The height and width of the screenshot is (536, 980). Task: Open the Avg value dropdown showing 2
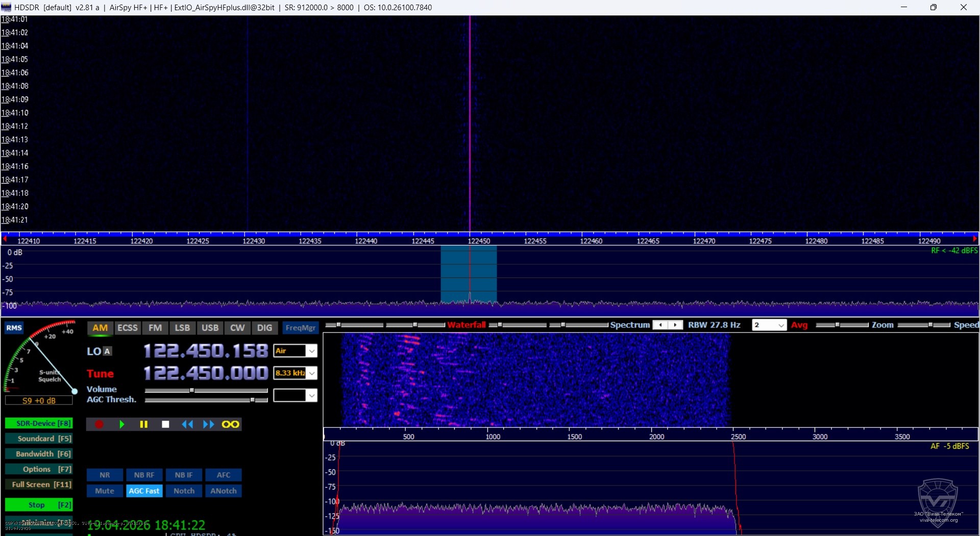pyautogui.click(x=769, y=325)
